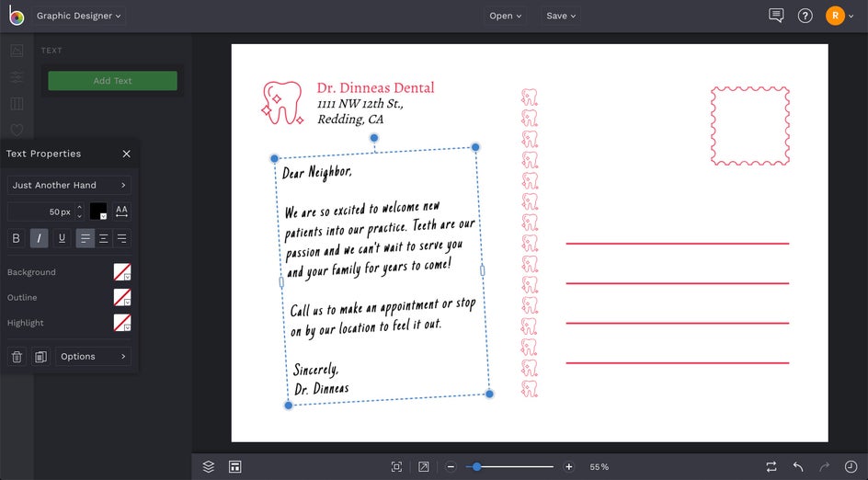The height and width of the screenshot is (480, 868).
Task: Close the Text Properties panel
Action: click(126, 154)
